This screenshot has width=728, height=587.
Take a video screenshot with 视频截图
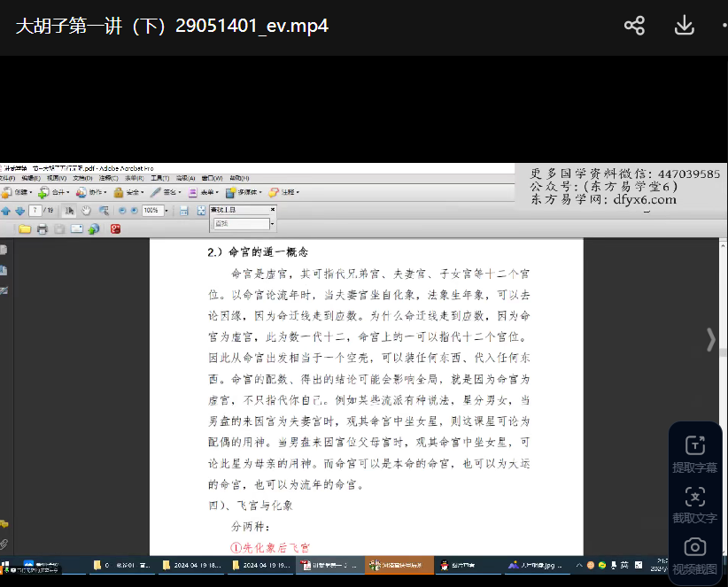pos(695,555)
